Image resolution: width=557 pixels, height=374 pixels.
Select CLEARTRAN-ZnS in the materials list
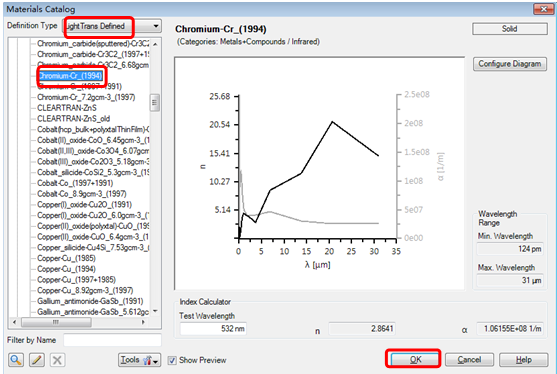tap(67, 108)
